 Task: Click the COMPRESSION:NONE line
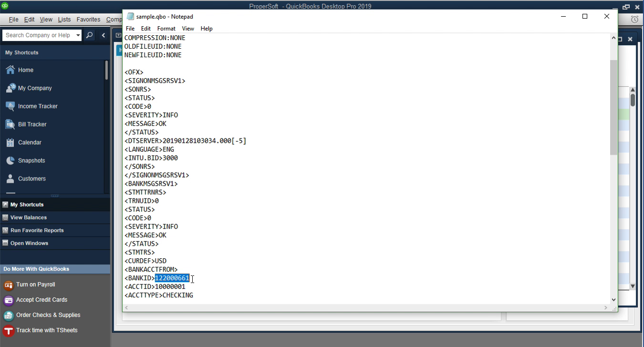tap(155, 38)
